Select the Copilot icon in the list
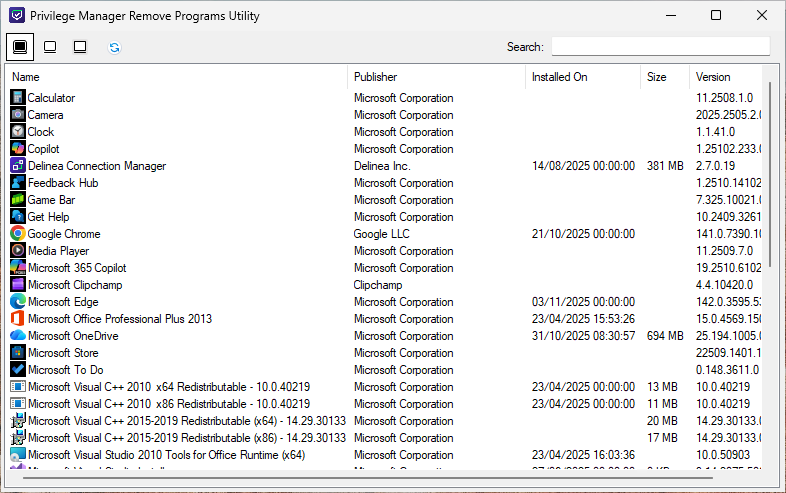This screenshot has height=493, width=786. pyautogui.click(x=18, y=149)
